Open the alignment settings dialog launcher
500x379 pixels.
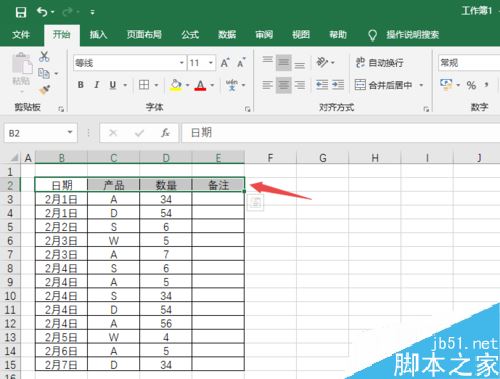click(426, 109)
